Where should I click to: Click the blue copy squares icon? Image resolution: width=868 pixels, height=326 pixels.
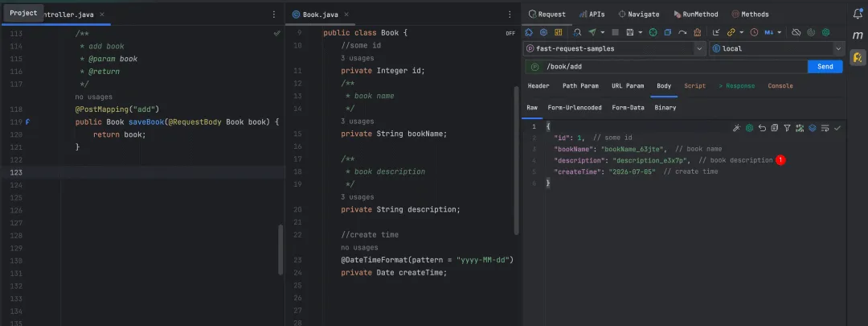668,32
